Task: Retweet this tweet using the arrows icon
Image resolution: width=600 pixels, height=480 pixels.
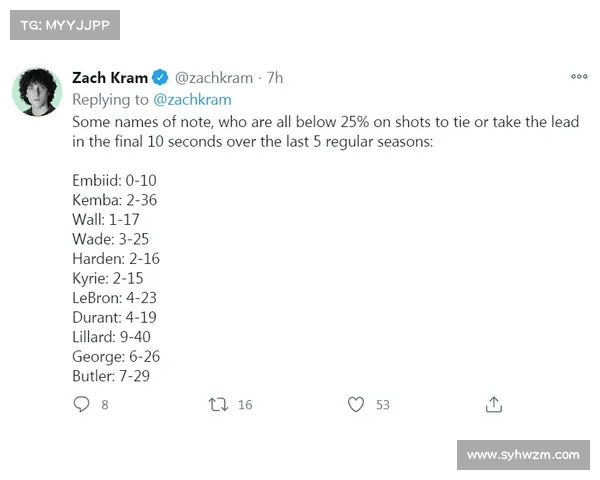Action: pos(217,404)
